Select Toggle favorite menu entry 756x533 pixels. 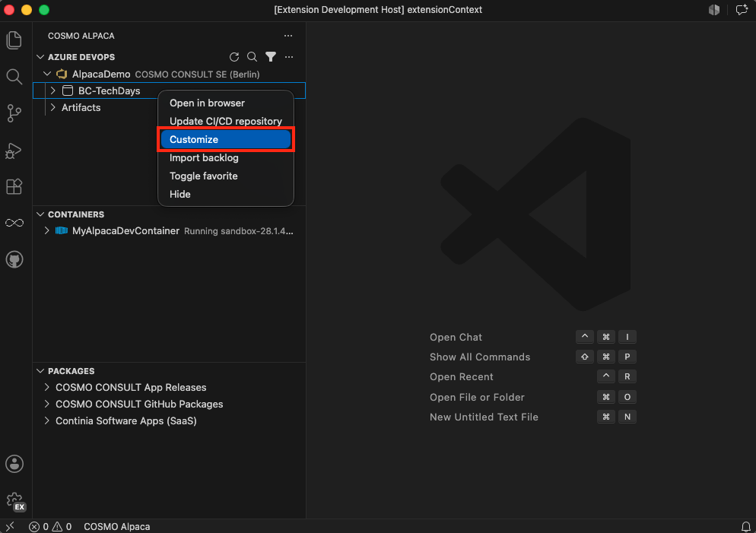[x=226, y=176]
